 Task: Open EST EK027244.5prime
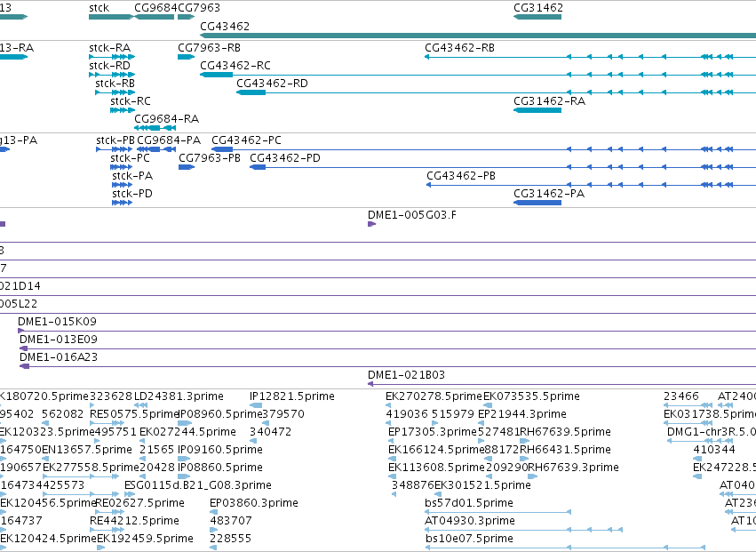tap(187, 432)
